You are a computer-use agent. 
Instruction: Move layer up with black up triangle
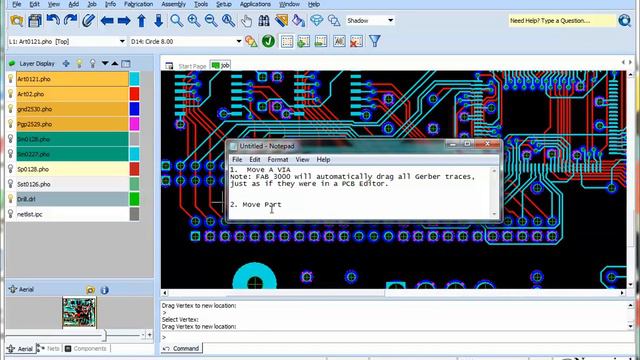[115, 63]
